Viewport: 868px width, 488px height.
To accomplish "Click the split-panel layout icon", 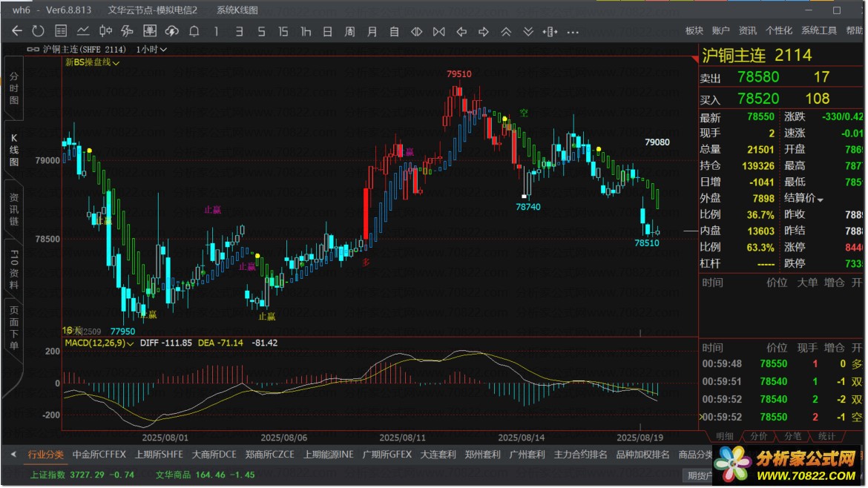I will point(550,32).
